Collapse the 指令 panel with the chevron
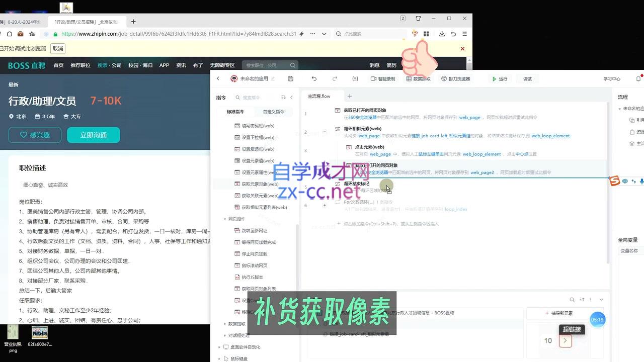This screenshot has height=362, width=644. [x=291, y=98]
